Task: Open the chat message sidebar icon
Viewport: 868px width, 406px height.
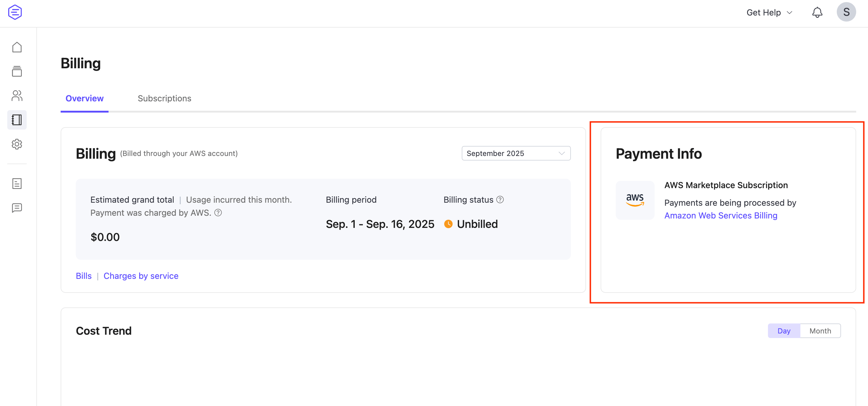Action: click(17, 208)
